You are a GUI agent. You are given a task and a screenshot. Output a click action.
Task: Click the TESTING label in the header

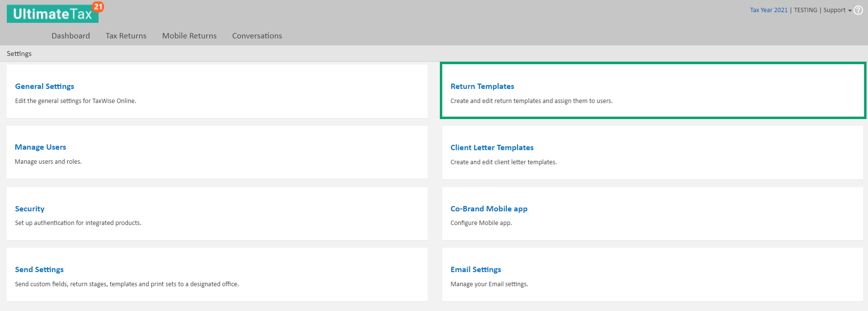[x=806, y=10]
